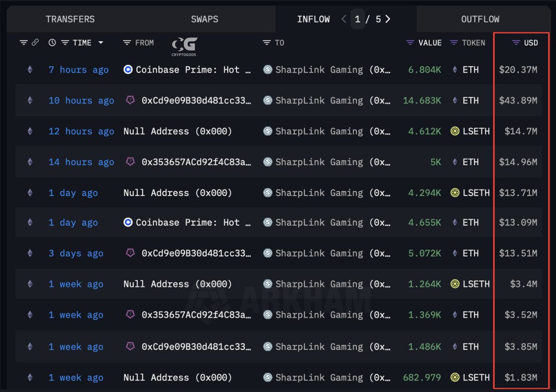
Task: Click ETH token icon in the $20.37M row
Action: 455,70
